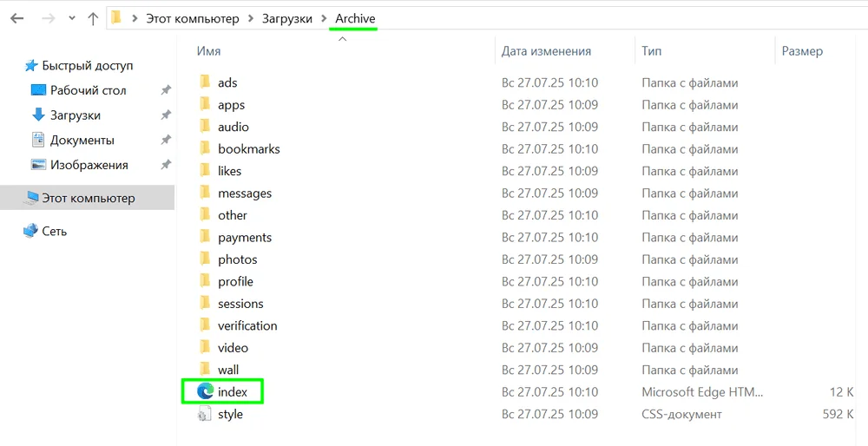The width and height of the screenshot is (868, 446).
Task: Select the 'index' file name
Action: pos(233,392)
